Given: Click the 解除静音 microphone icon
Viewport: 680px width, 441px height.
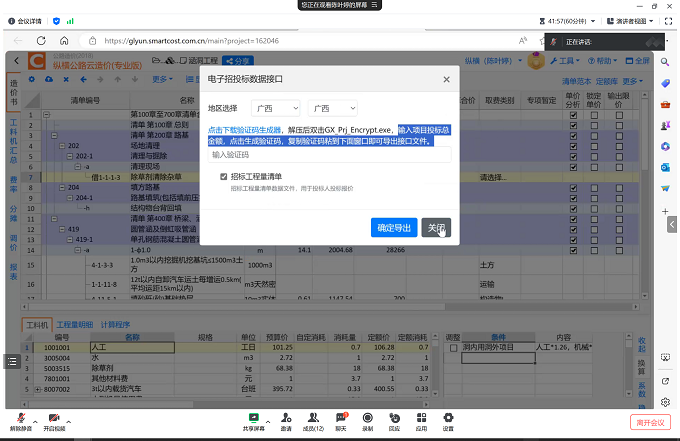Looking at the screenshot, I should coord(20,418).
